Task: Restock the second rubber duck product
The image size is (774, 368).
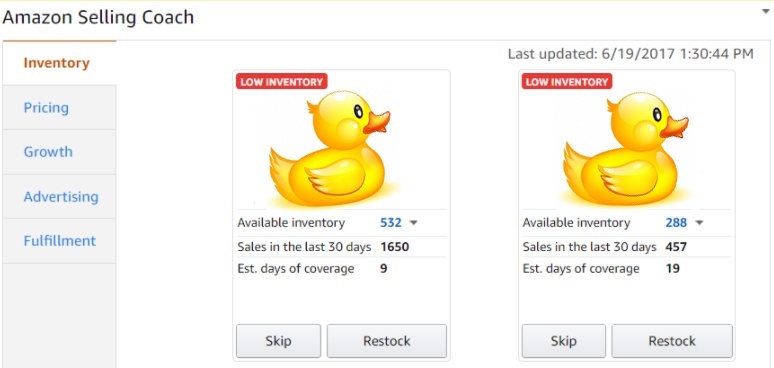Action: coord(672,341)
